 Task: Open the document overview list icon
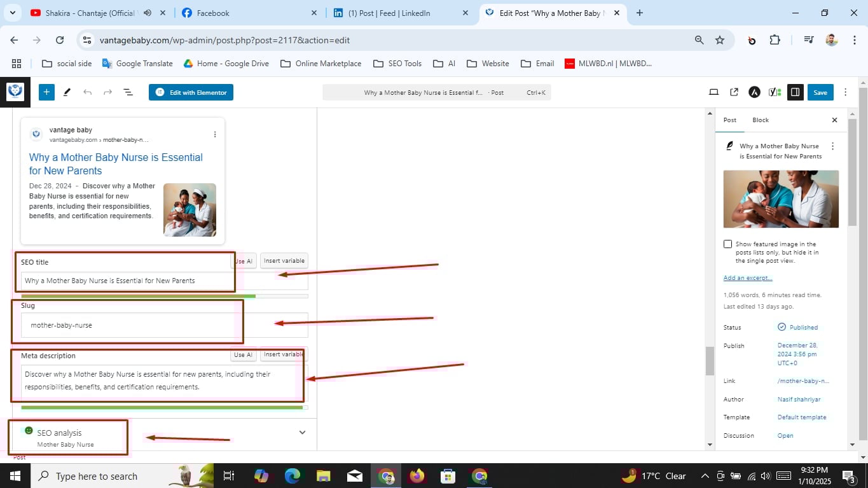click(x=128, y=92)
